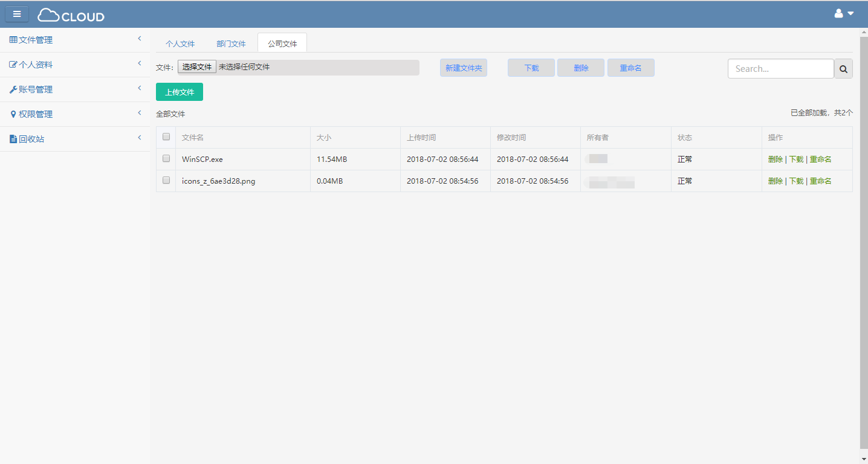The height and width of the screenshot is (464, 868).
Task: Rename icons_z_6ae3d28.png via 重命名 link
Action: pos(821,181)
